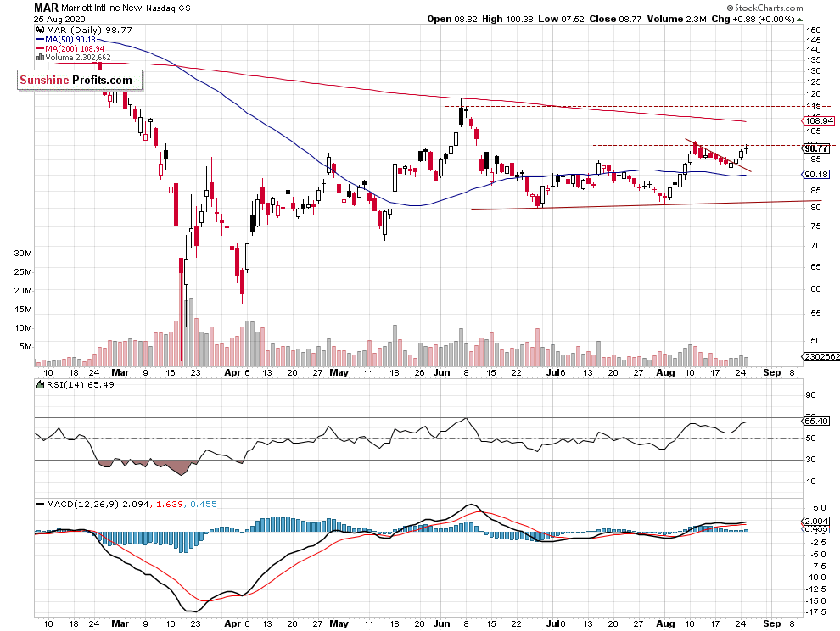Click the volume bar icon in legend
This screenshot has height=631, width=840.
pyautogui.click(x=40, y=58)
